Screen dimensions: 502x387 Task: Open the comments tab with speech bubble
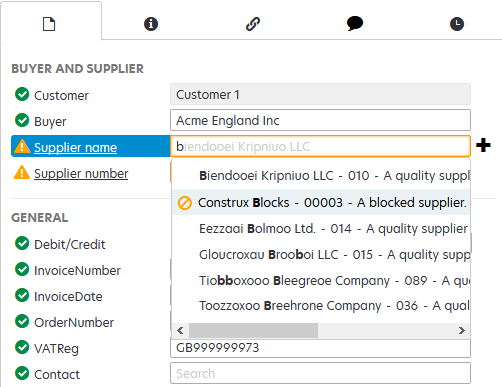pyautogui.click(x=355, y=24)
